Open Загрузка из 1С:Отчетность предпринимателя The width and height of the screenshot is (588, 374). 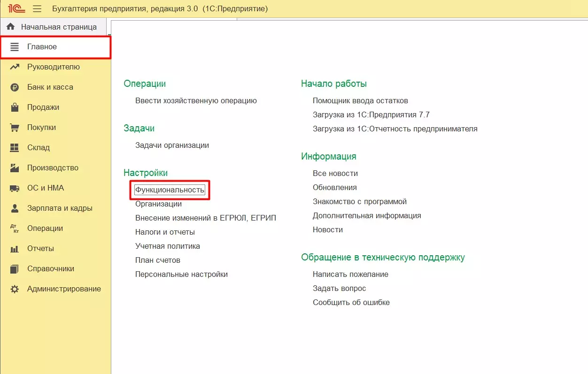pyautogui.click(x=395, y=129)
